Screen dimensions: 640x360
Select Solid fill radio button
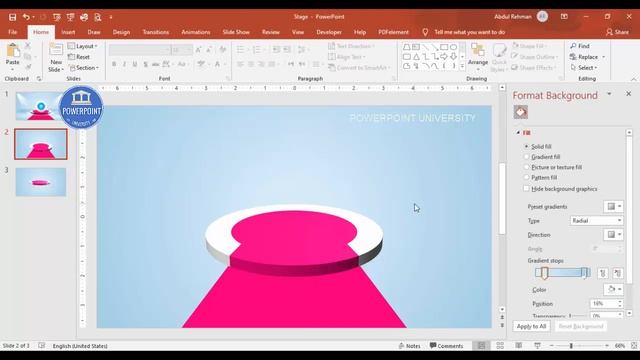(x=527, y=146)
